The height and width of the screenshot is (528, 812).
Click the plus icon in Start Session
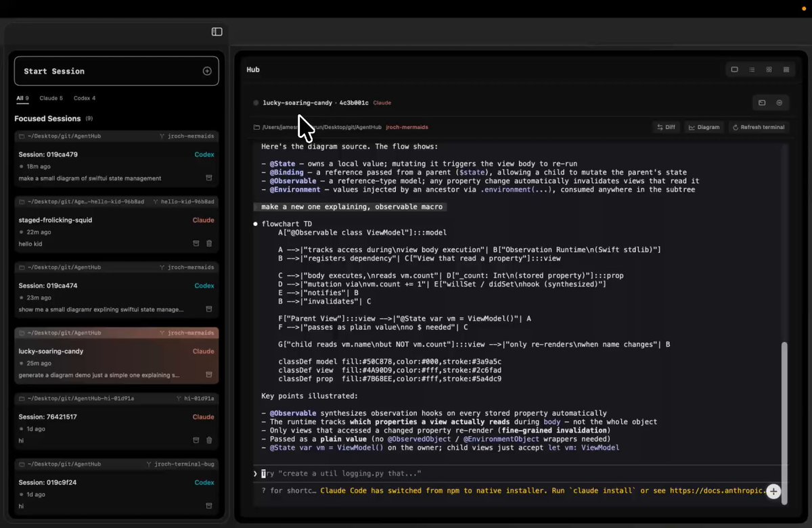click(x=207, y=71)
